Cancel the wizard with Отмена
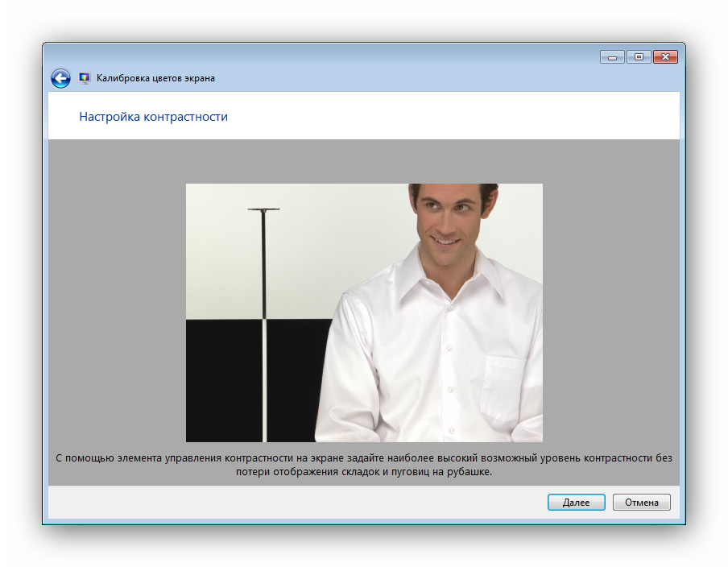This screenshot has height=567, width=728. 641,502
